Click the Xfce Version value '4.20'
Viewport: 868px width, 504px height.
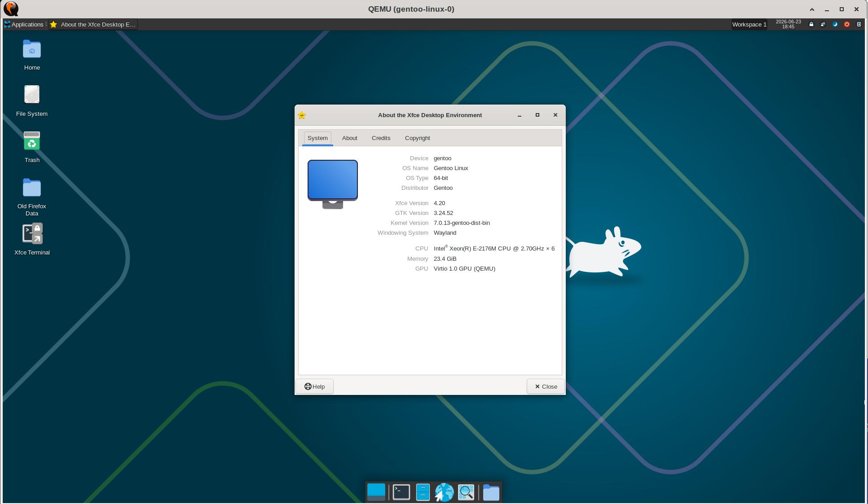[x=439, y=203]
